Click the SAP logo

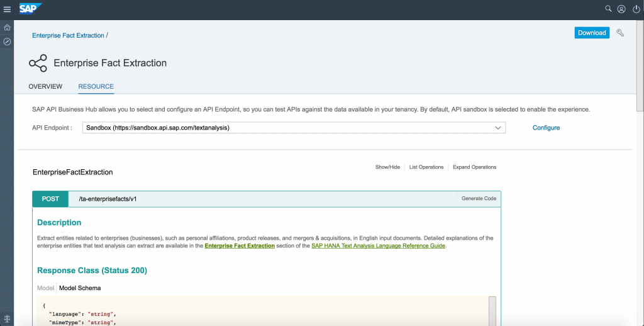[x=30, y=9]
